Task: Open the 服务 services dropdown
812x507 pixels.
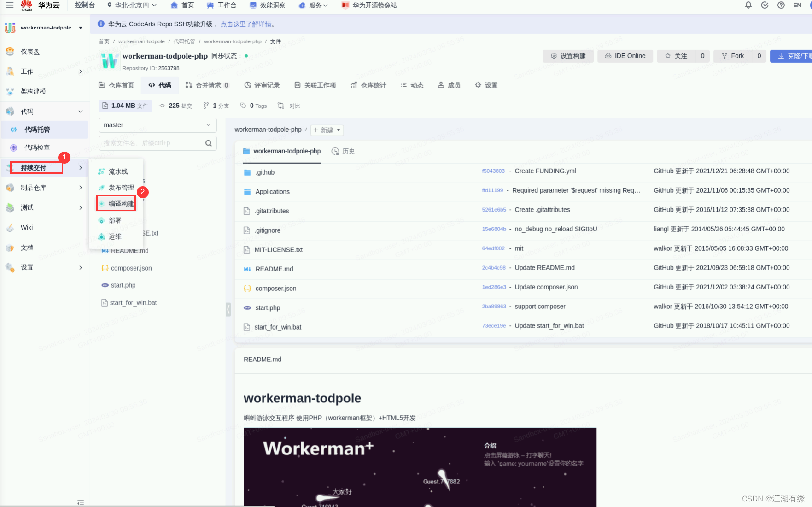Action: (313, 5)
